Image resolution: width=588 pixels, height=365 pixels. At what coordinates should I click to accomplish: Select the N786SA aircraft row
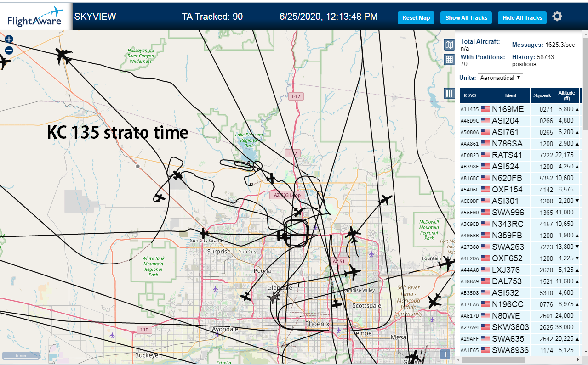point(520,144)
